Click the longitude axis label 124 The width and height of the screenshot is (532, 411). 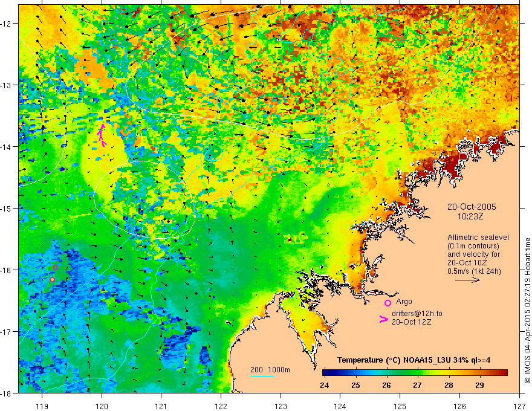coord(340,406)
